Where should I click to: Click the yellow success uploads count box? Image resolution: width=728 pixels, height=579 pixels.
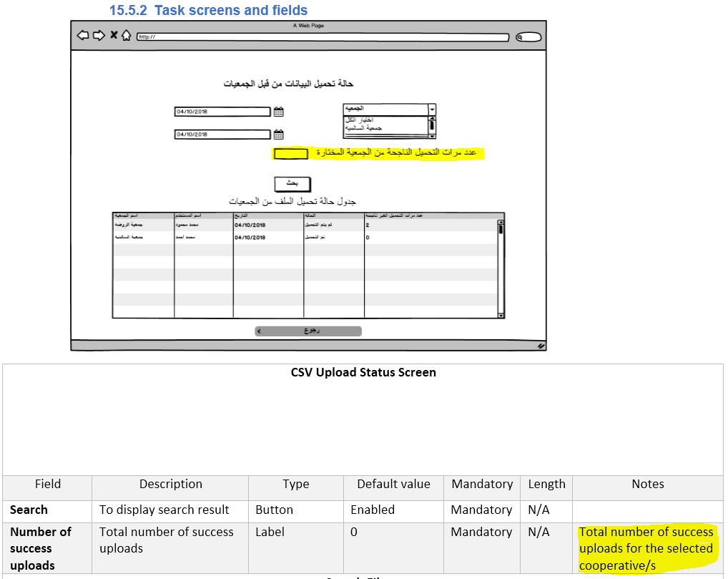pos(290,154)
